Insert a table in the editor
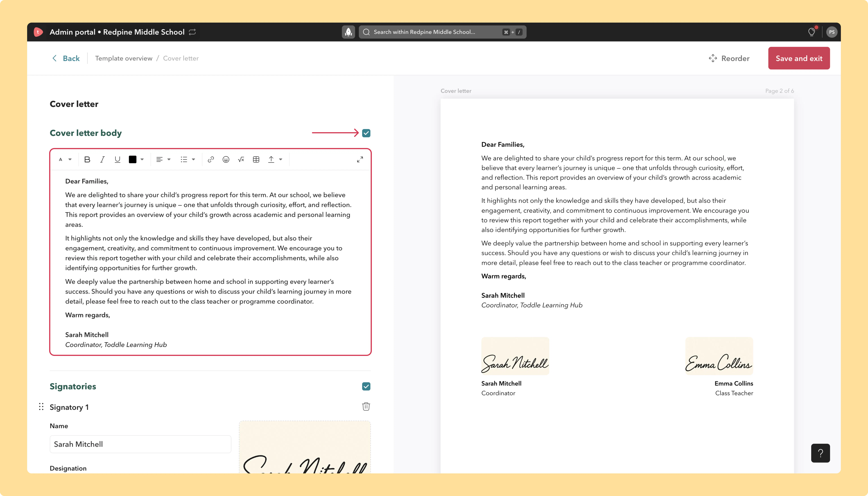 256,159
